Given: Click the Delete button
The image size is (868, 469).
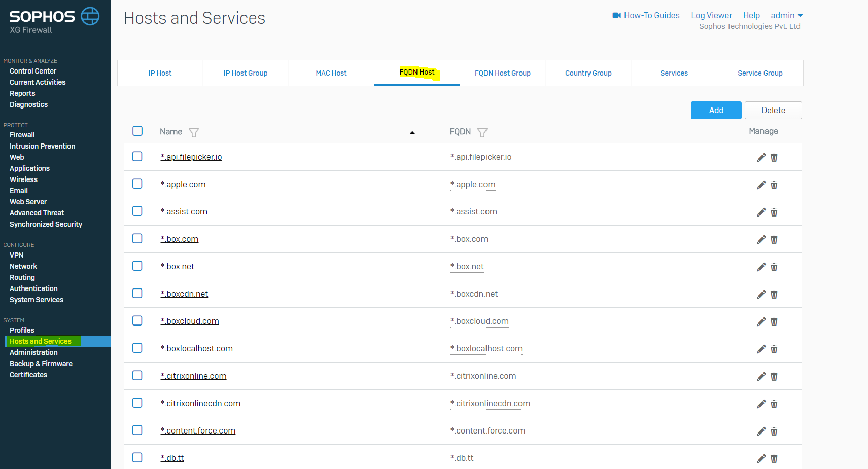Looking at the screenshot, I should [x=773, y=110].
